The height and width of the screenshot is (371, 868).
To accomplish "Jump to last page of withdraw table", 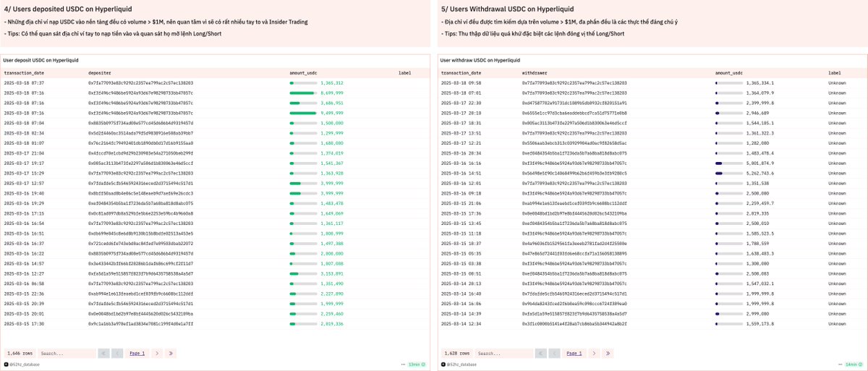I will tap(608, 353).
